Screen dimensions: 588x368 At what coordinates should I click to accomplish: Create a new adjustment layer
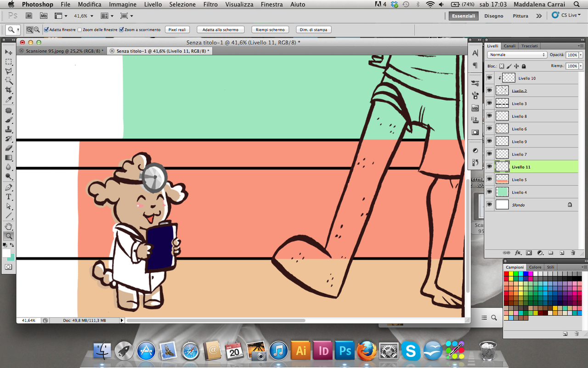[540, 253]
